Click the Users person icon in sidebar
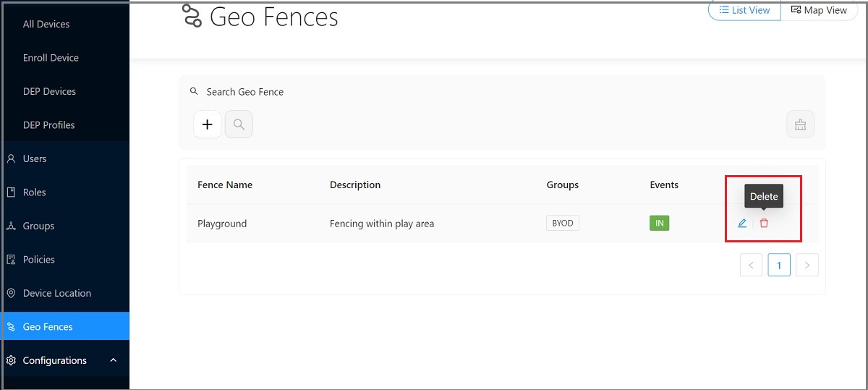This screenshot has height=390, width=868. [x=11, y=158]
